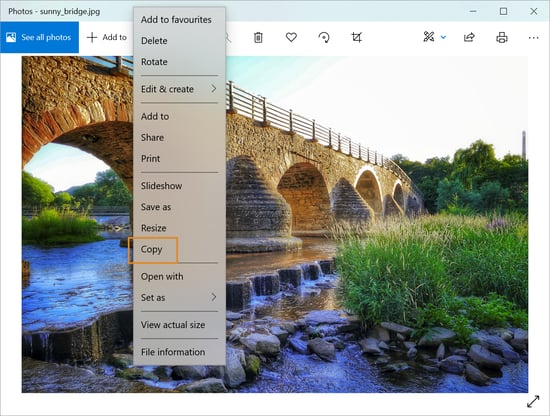
Task: Click the trash delete icon in toolbar
Action: click(x=258, y=37)
